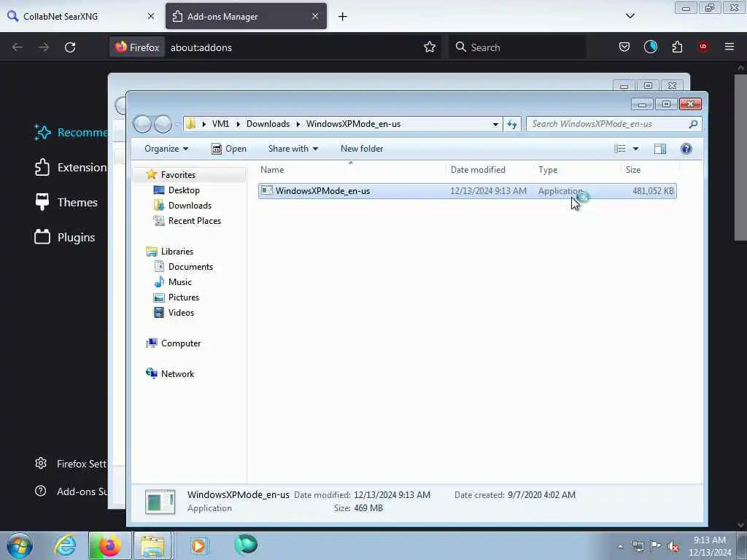Image resolution: width=747 pixels, height=560 pixels.
Task: Change view with the view icon
Action: [620, 149]
